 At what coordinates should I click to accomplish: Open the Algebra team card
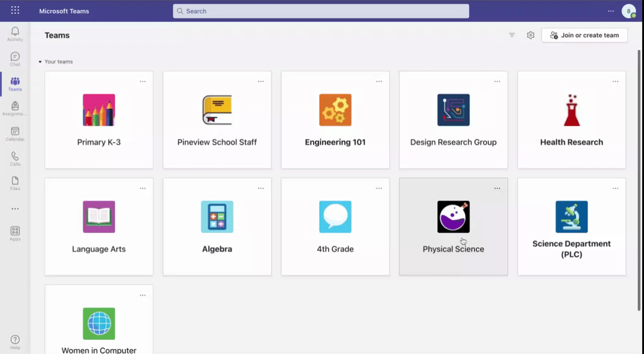(217, 227)
